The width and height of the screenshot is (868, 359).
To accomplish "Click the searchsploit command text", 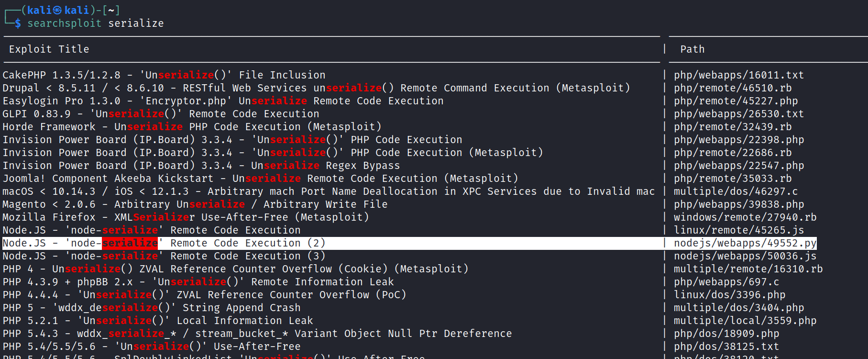I will pos(64,23).
